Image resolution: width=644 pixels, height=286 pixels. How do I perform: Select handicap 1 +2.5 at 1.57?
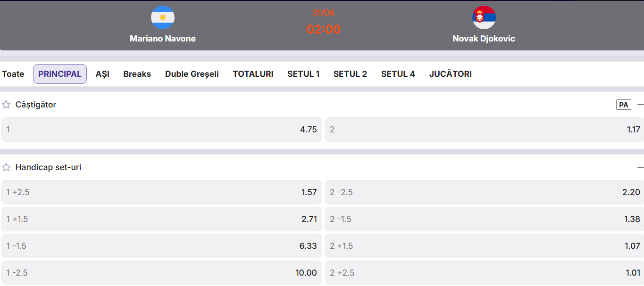pyautogui.click(x=162, y=192)
